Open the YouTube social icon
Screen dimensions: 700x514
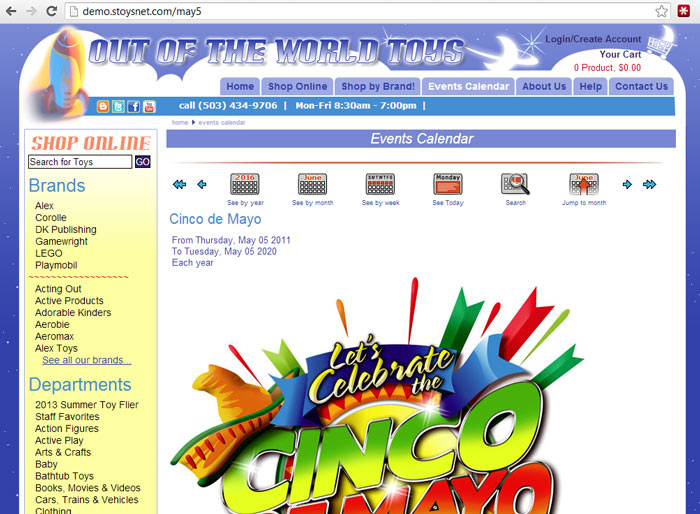click(149, 106)
